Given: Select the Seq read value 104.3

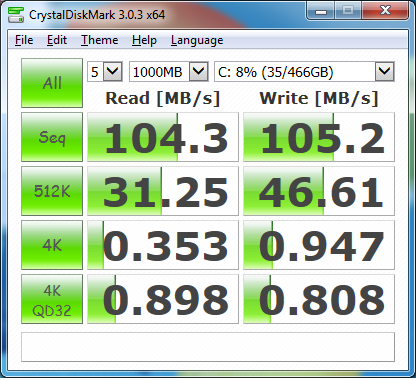Looking at the screenshot, I should tap(163, 137).
